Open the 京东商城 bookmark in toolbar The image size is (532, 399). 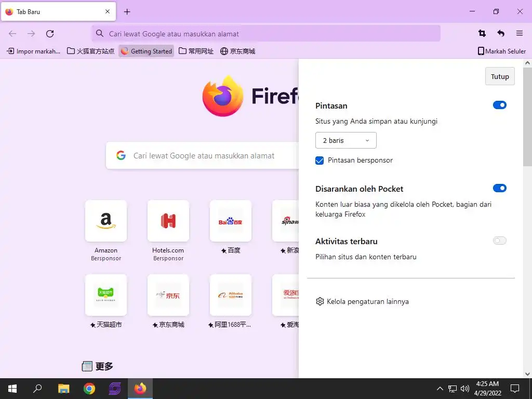(238, 51)
